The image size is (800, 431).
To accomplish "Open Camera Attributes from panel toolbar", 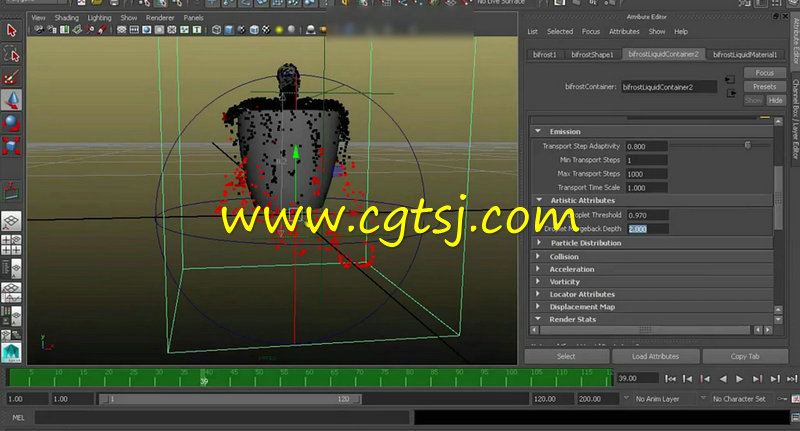I will 52,30.
